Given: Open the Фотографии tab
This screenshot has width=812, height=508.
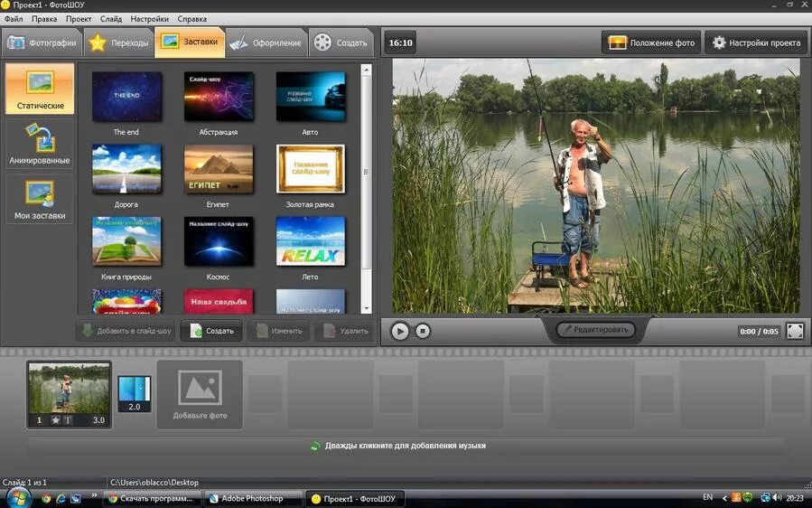Looking at the screenshot, I should pos(42,43).
